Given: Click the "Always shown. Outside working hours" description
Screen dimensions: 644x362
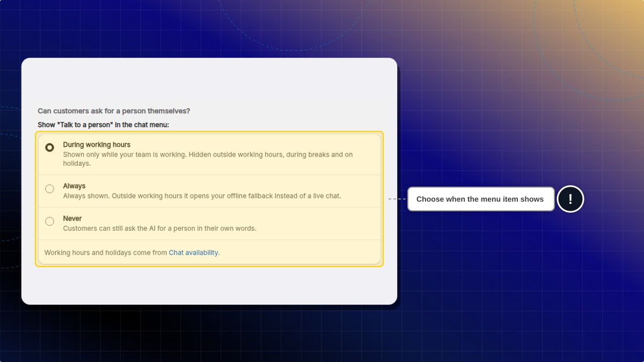Looking at the screenshot, I should (x=202, y=196).
